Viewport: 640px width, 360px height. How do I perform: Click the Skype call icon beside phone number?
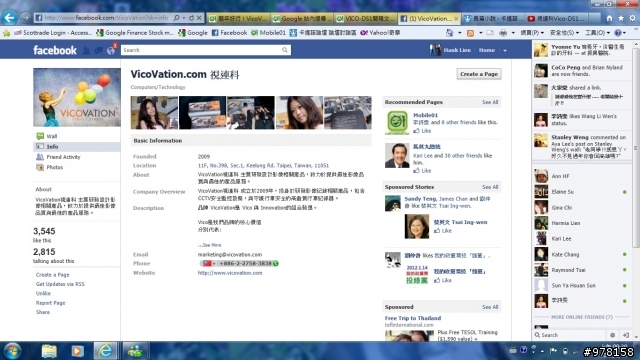[x=276, y=264]
